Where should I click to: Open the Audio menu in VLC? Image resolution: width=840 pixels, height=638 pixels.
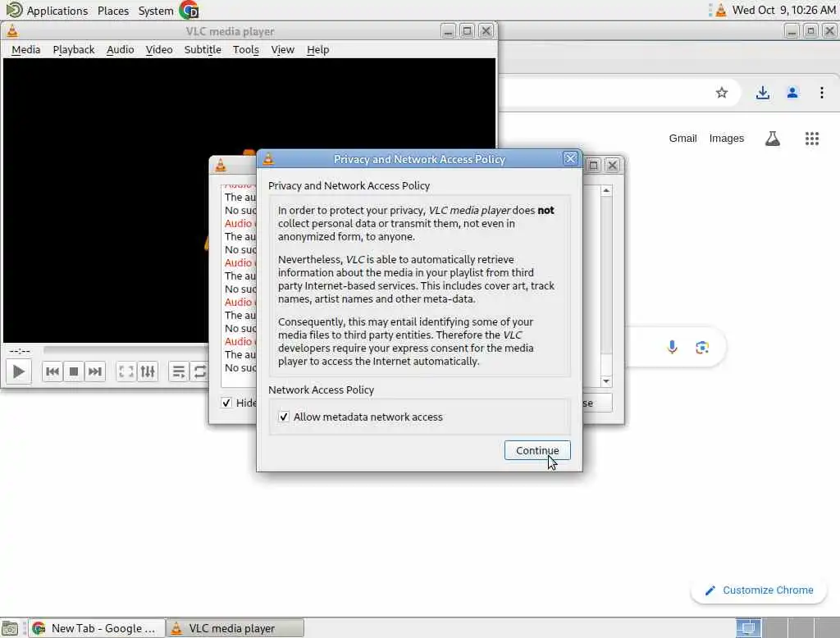(120, 49)
